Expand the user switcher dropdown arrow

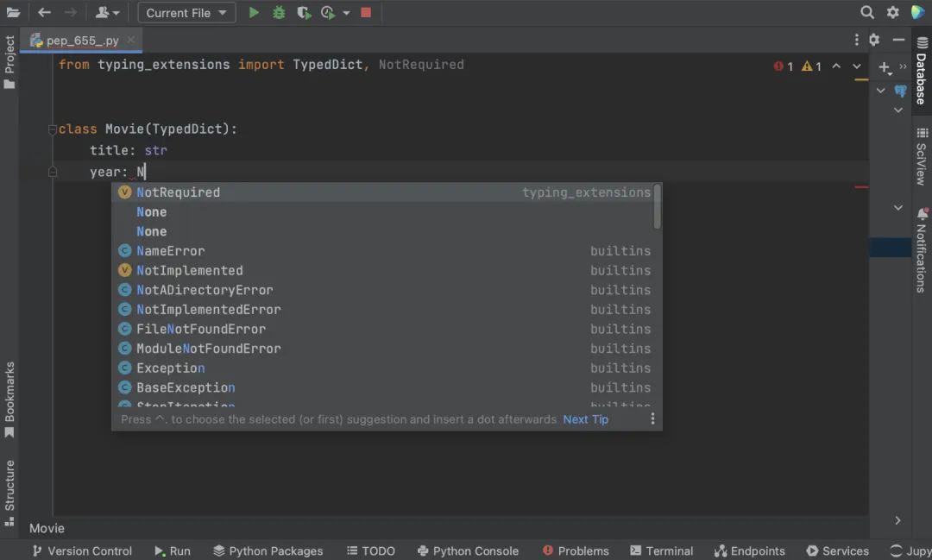pos(116,12)
